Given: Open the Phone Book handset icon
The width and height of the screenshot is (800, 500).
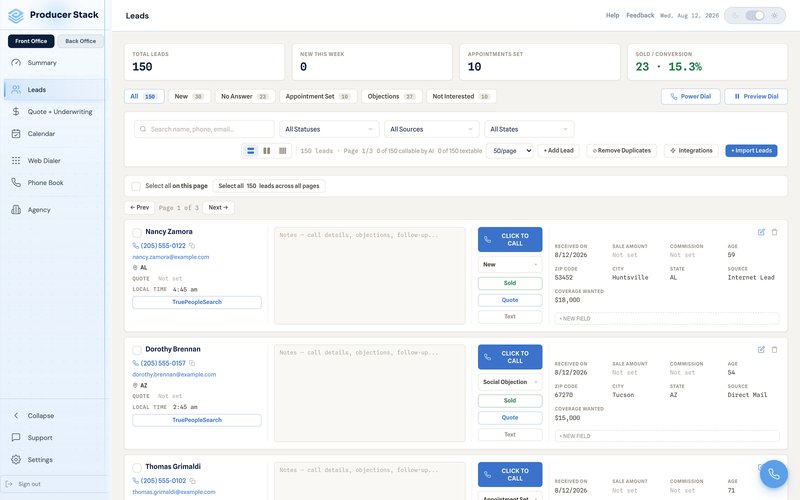Looking at the screenshot, I should click(16, 183).
